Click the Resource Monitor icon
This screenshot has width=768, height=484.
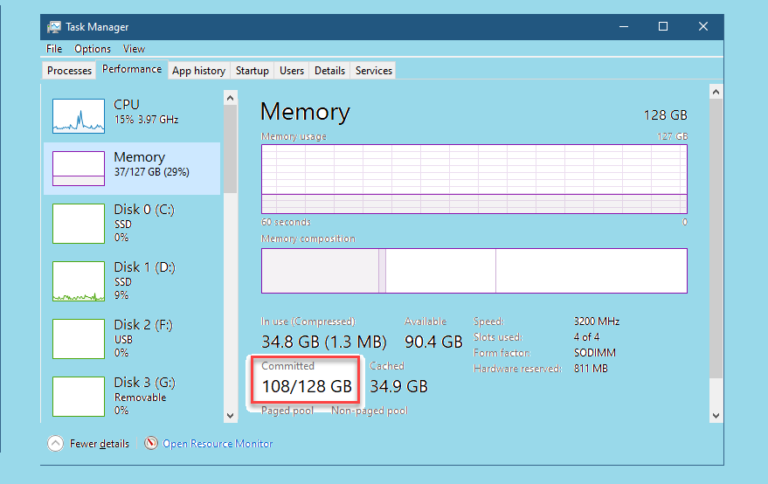point(152,443)
